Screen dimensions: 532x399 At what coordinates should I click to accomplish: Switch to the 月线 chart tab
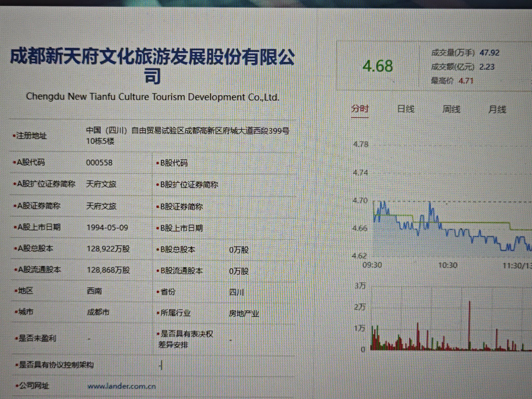[497, 109]
